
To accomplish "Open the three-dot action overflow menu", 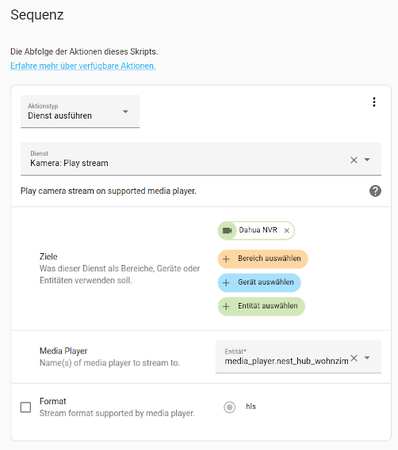I will tap(374, 102).
